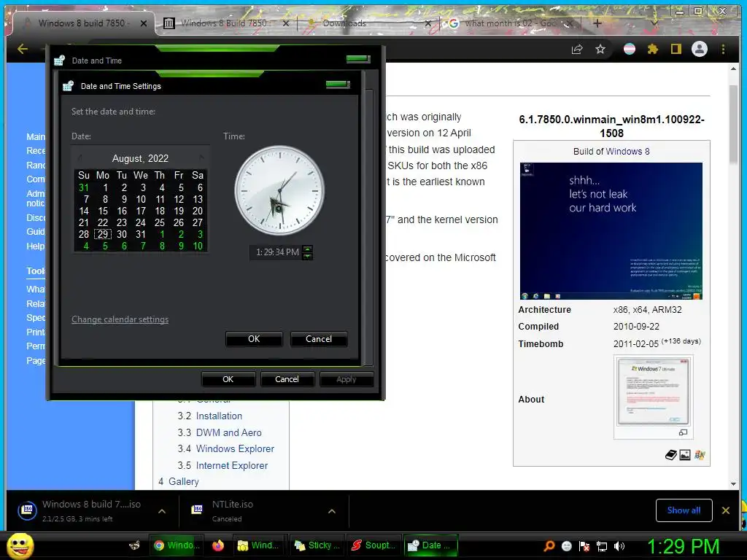Click the time field showing 1:29:34 PM
747x560 pixels.
point(277,252)
